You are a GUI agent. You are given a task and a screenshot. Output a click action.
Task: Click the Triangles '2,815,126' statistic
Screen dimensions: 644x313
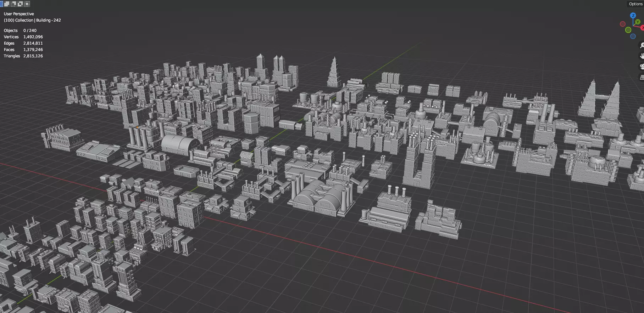click(x=33, y=56)
